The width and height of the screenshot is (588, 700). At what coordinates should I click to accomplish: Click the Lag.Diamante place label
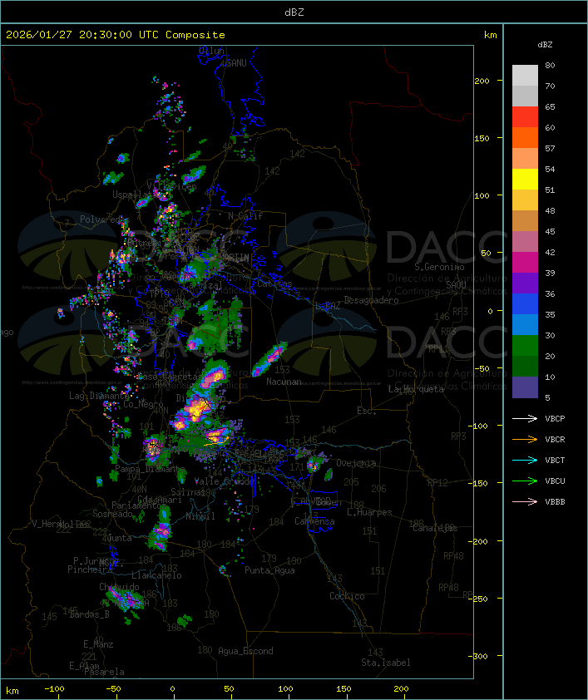99,396
